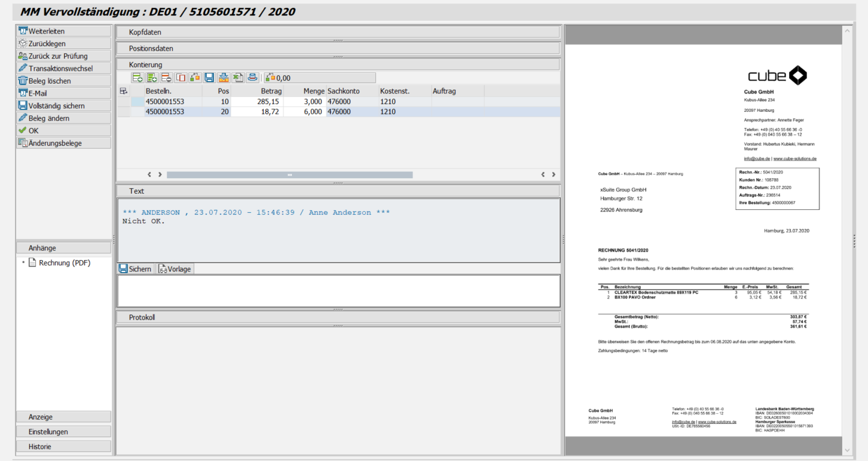868x461 pixels.
Task: Switch to the Historie panel
Action: click(x=63, y=446)
